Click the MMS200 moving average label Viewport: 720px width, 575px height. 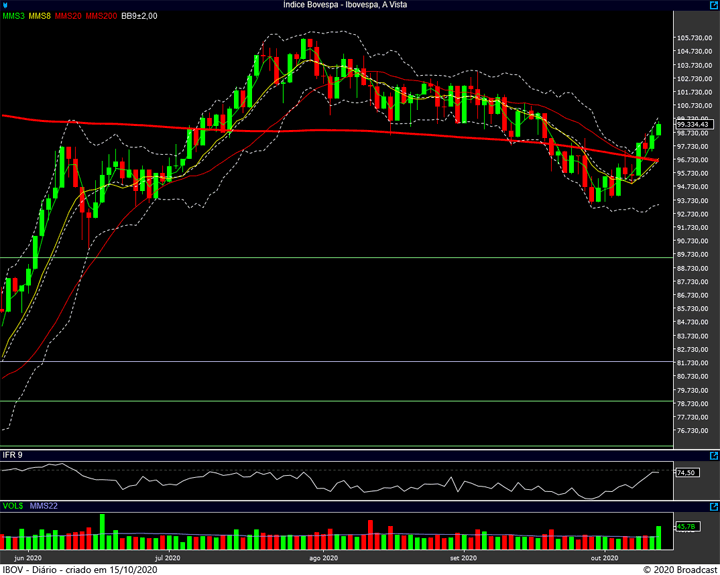(x=101, y=16)
